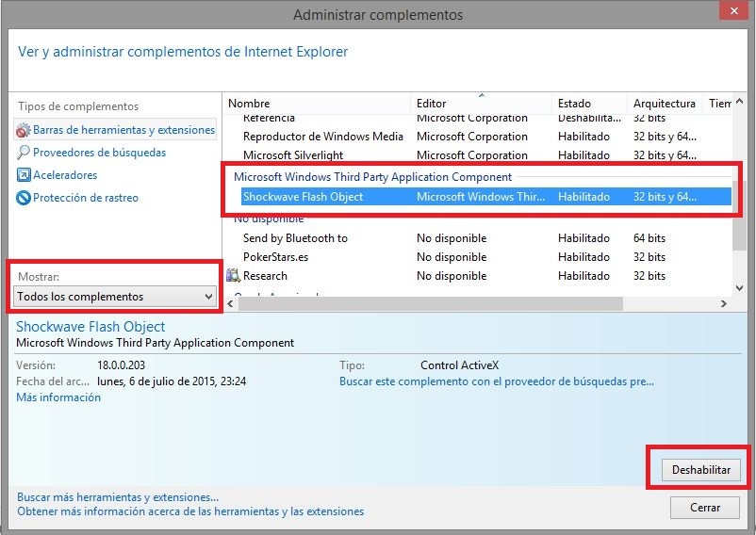Click the date lunes, 6 de julio de 2015
Viewport: 756px width, 535px height.
[172, 381]
